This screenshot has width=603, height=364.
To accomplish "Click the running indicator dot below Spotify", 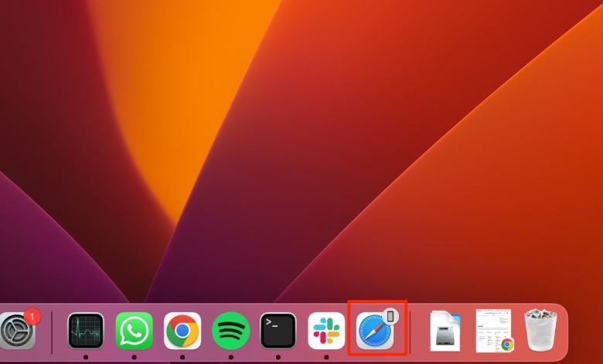I will pyautogui.click(x=230, y=358).
